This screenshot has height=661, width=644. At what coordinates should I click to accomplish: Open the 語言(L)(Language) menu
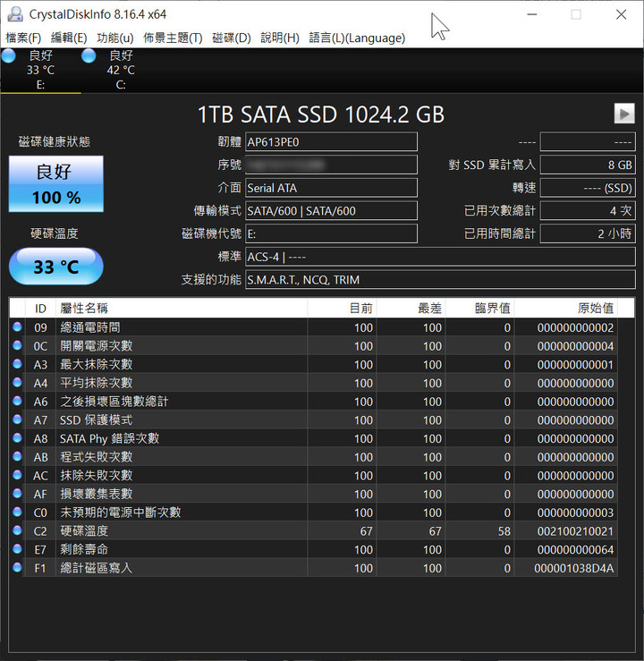tap(357, 38)
